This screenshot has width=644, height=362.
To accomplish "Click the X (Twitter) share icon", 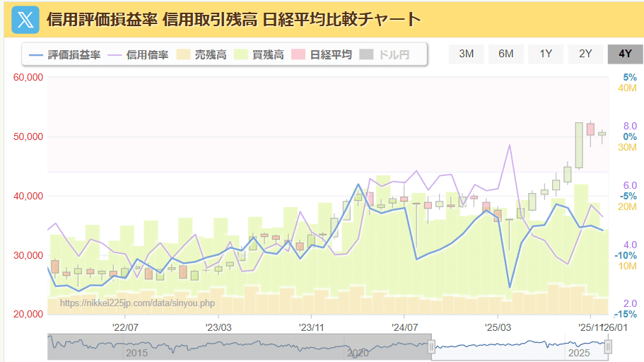I will [x=26, y=21].
